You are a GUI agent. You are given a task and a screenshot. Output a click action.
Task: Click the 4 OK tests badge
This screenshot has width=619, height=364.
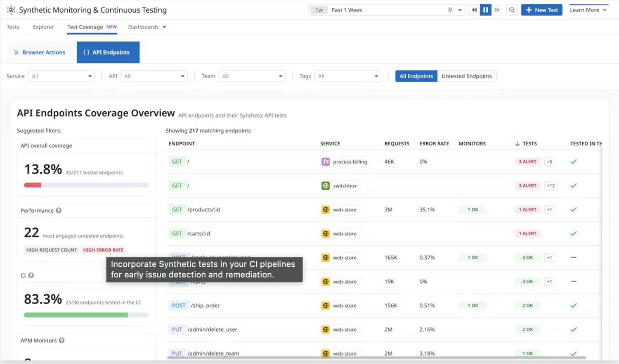click(x=527, y=258)
